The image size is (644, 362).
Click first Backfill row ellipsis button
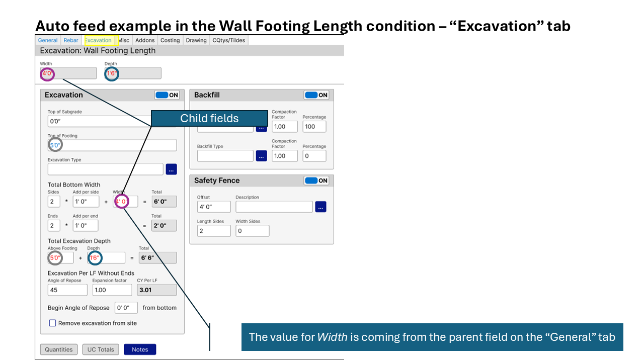pyautogui.click(x=261, y=128)
